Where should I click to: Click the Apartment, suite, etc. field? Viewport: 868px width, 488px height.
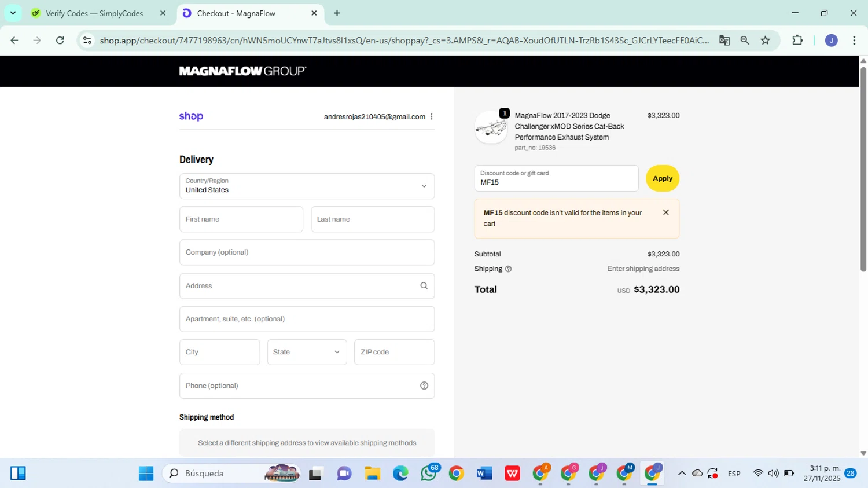pos(307,319)
